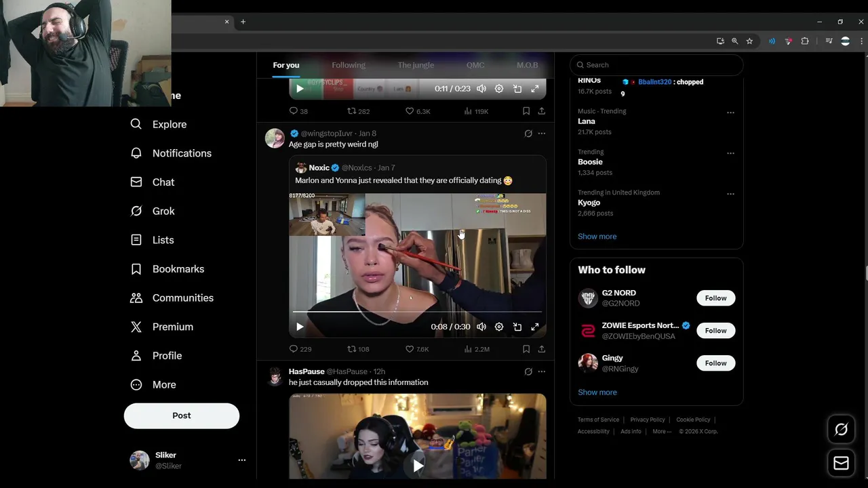Screen dimensions: 868x488
Task: Open Lists in the sidebar
Action: pos(153,240)
